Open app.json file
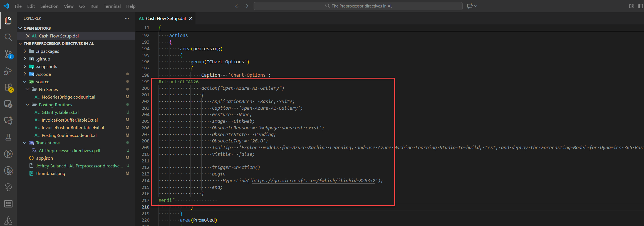 pyautogui.click(x=44, y=158)
